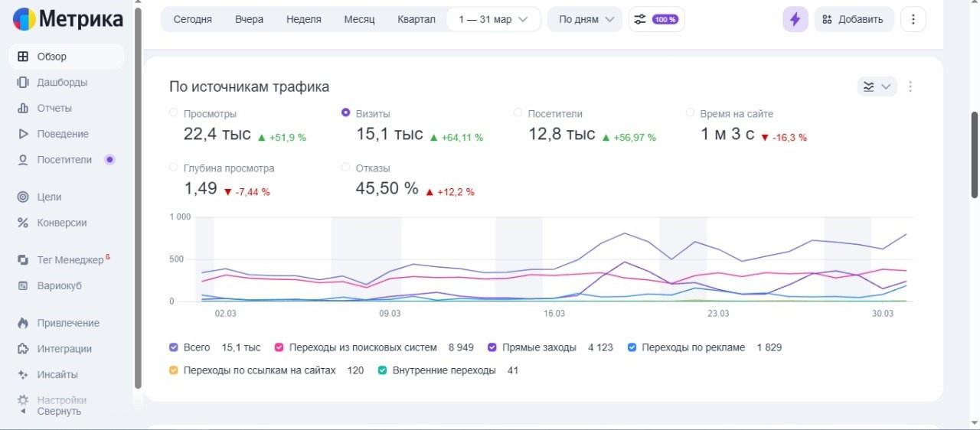980x430 pixels.
Task: Click the Поведение play icon
Action: (23, 134)
